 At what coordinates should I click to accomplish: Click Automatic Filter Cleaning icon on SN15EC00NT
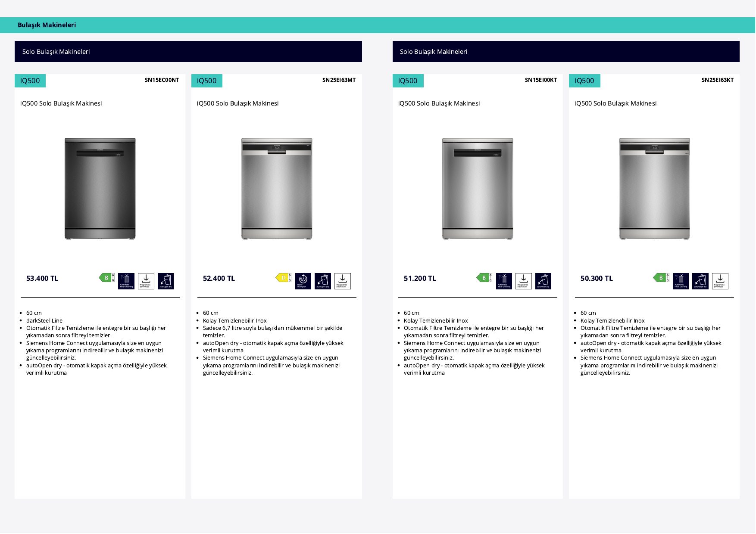[x=126, y=281]
